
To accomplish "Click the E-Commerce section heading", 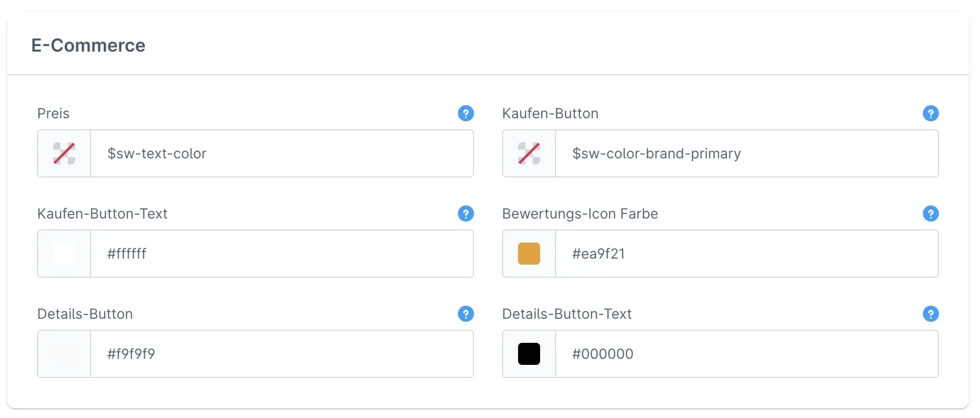I will (88, 45).
